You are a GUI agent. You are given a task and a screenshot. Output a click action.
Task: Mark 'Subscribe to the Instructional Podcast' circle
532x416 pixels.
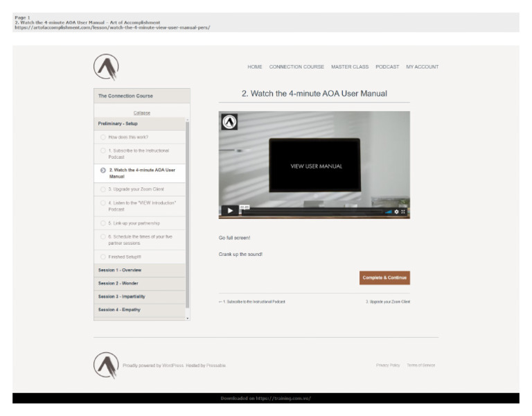103,150
